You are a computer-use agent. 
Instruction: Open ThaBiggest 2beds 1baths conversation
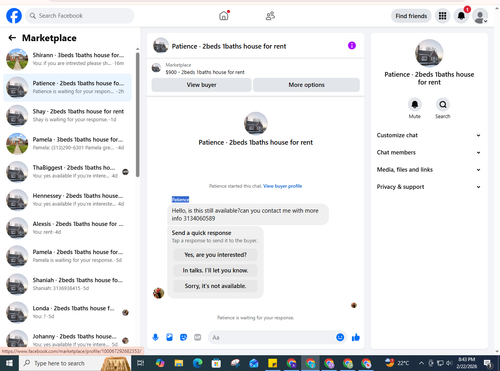point(68,172)
